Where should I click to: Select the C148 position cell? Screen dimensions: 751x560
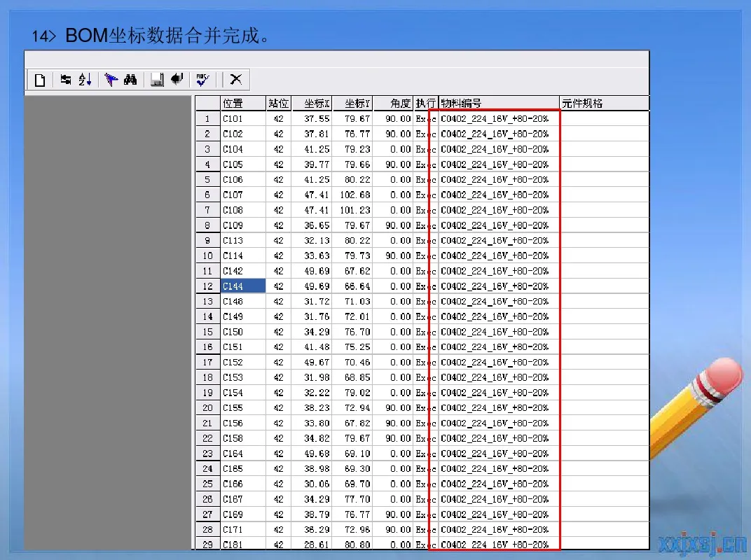(x=243, y=302)
